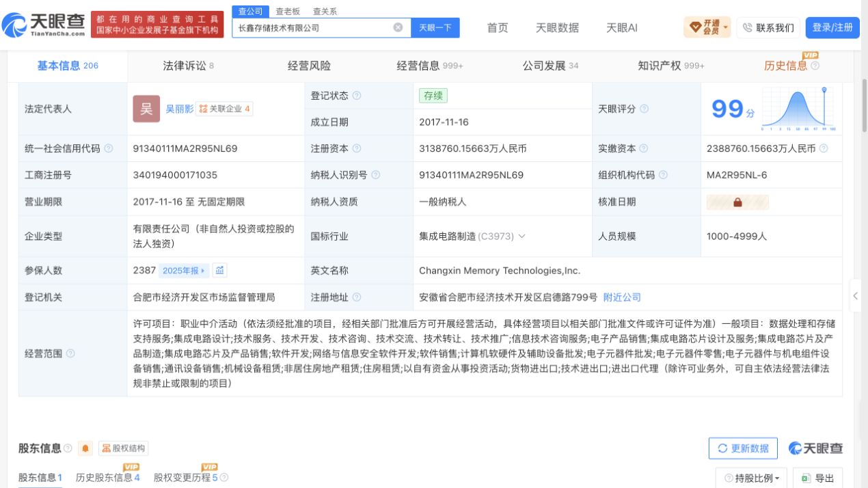Click the help icon next to 历史信息 tab

click(x=815, y=66)
